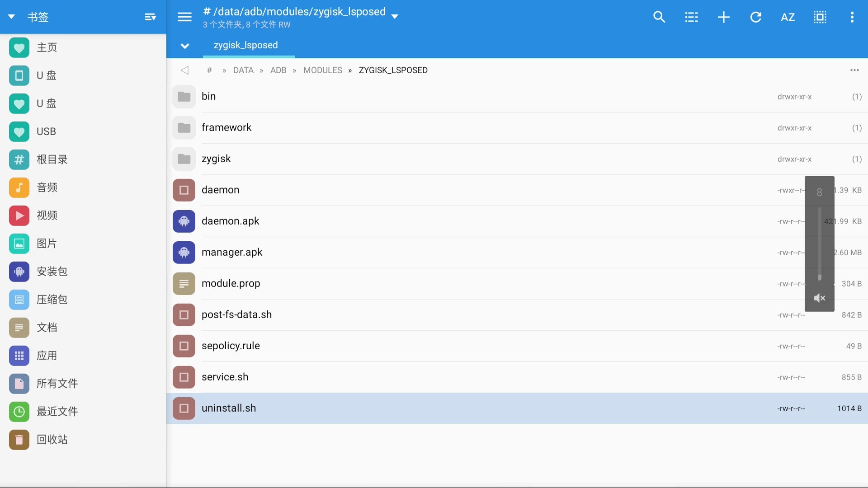The height and width of the screenshot is (488, 868).
Task: Select the module.prop file icon
Action: coord(184,283)
